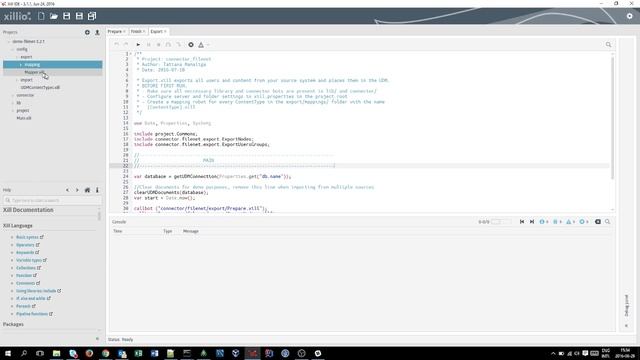The width and height of the screenshot is (640, 360).
Task: Click the info icon in the Help panel
Action: coord(97,190)
